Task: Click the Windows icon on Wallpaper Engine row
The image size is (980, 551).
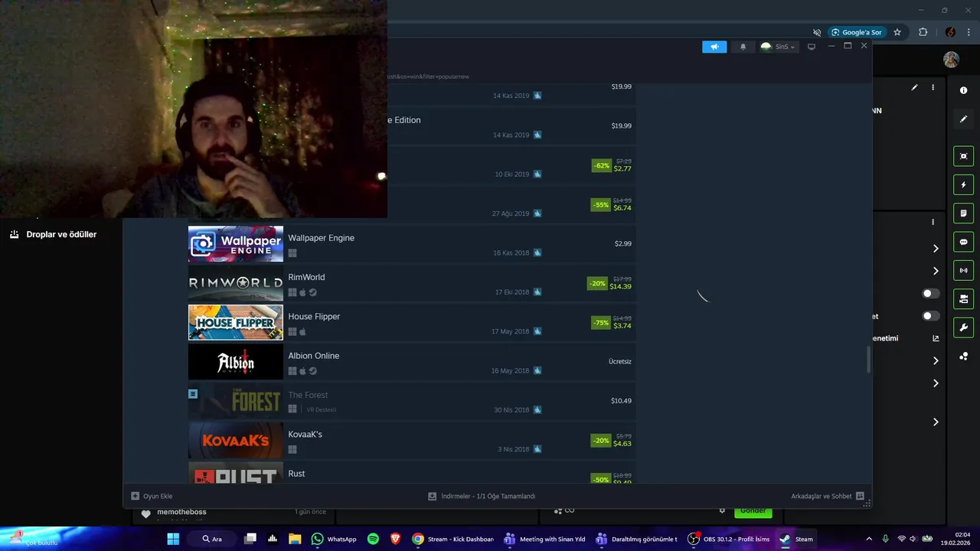Action: (292, 253)
